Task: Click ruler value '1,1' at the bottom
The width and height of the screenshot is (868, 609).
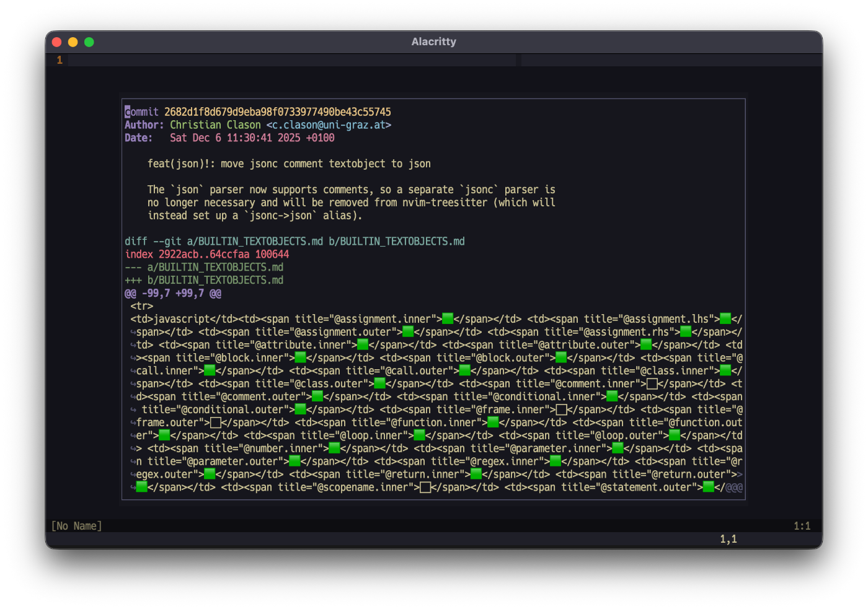Action: point(728,540)
